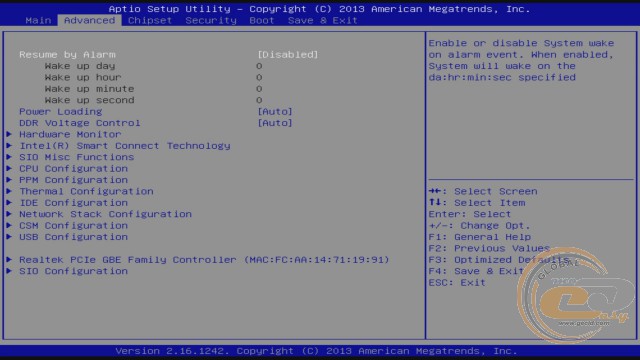Click the 'Enable or disable System wake' help text

tap(521, 60)
